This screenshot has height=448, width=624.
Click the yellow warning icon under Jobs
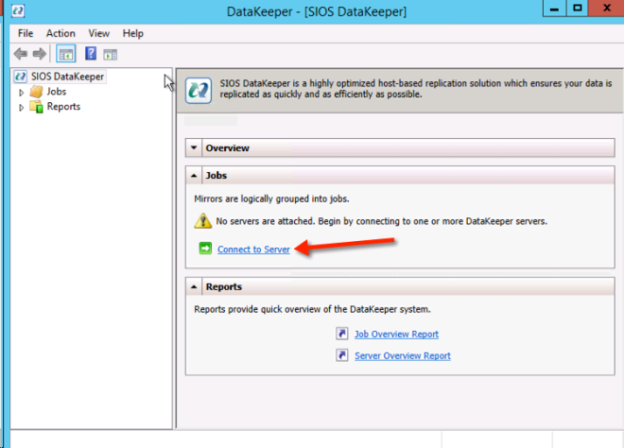[x=203, y=220]
